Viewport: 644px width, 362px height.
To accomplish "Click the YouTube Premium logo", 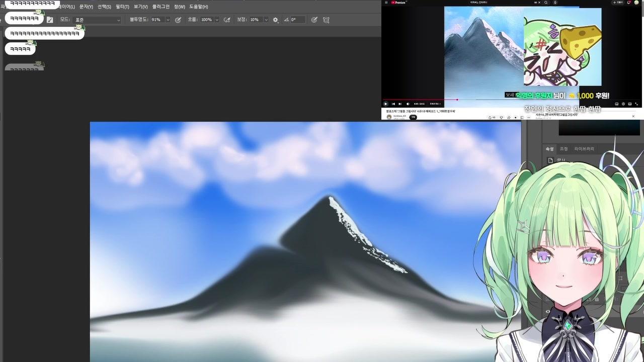I will (x=398, y=3).
